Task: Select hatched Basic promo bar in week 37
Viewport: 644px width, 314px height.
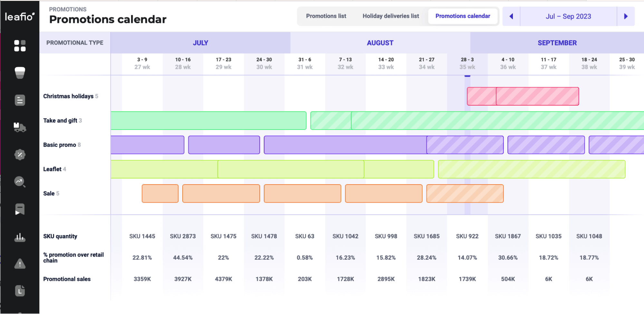Action: [546, 145]
